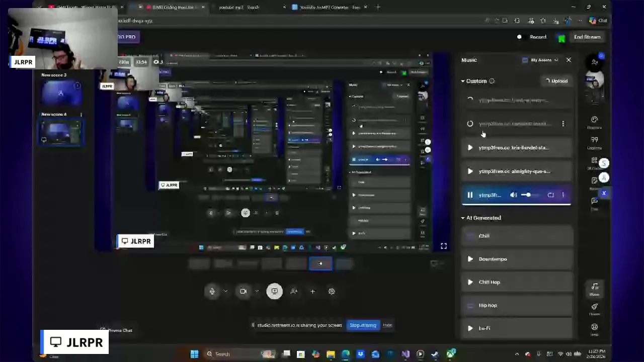The image size is (644, 362).
Task: Select the New scene 4 thumbnail
Action: point(61,132)
